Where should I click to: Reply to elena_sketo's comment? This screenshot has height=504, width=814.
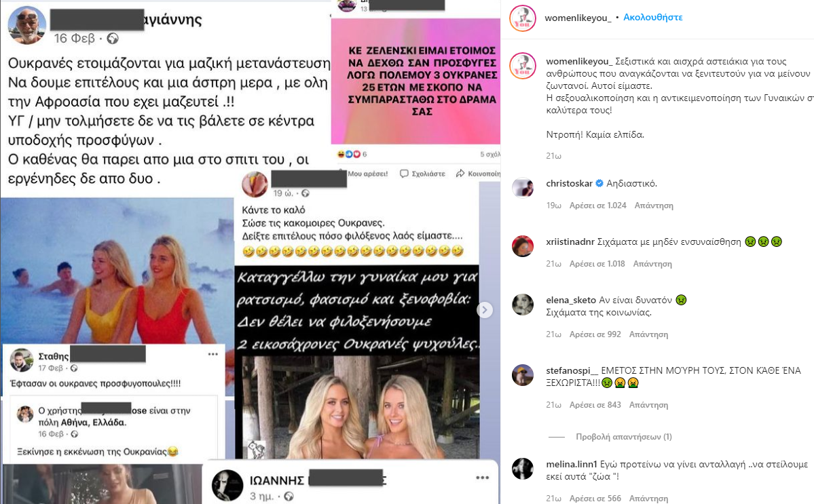[x=648, y=334]
